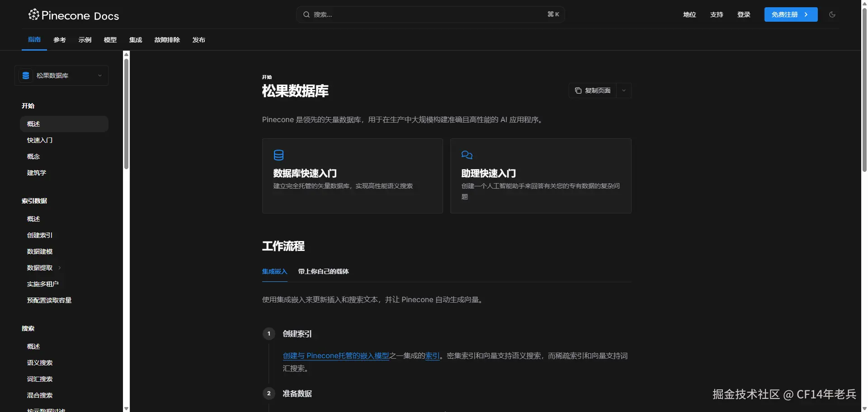This screenshot has width=868, height=412.
Task: Click the arrow icon in 免费注册 button
Action: click(806, 14)
